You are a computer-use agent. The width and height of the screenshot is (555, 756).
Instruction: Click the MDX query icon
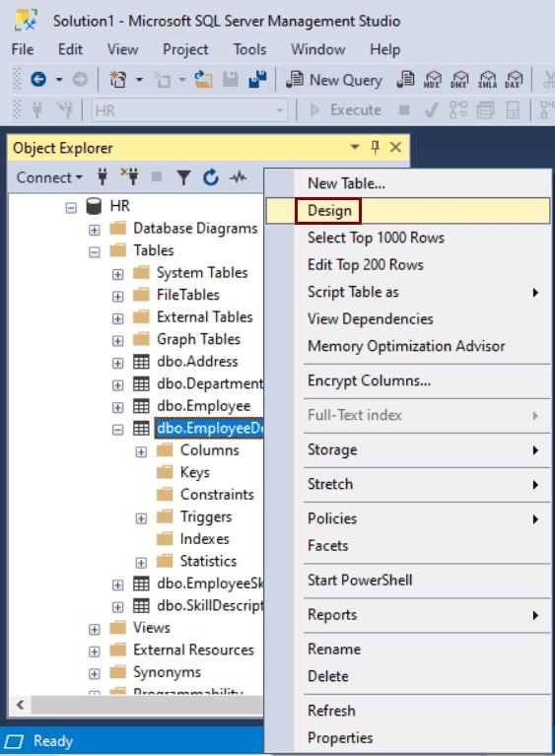pyautogui.click(x=432, y=80)
